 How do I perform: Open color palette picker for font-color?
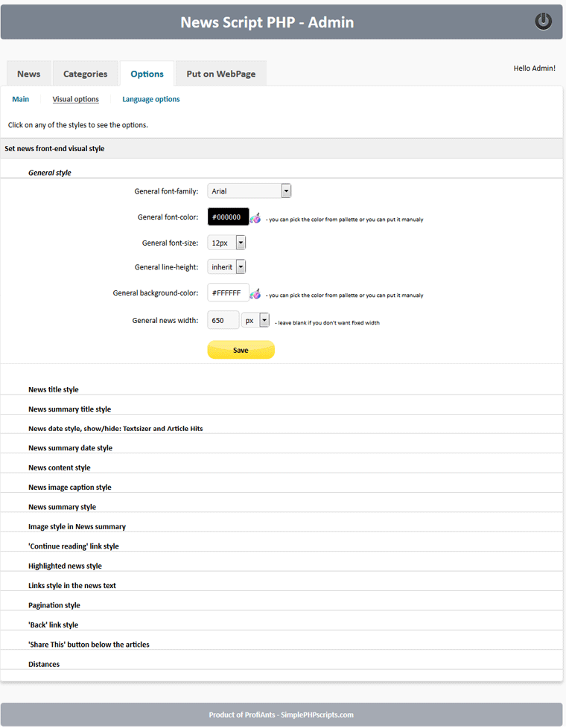tap(255, 217)
